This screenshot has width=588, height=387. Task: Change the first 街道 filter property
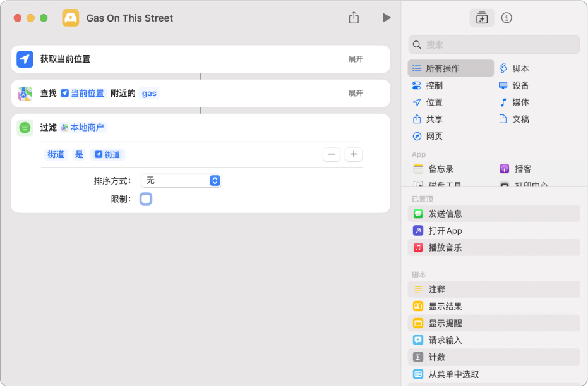tap(56, 154)
